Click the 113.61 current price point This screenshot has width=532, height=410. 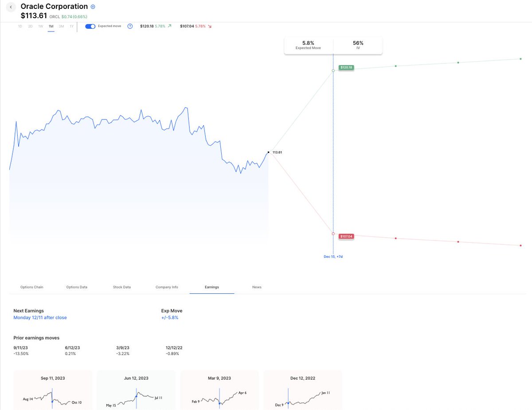[x=268, y=152]
